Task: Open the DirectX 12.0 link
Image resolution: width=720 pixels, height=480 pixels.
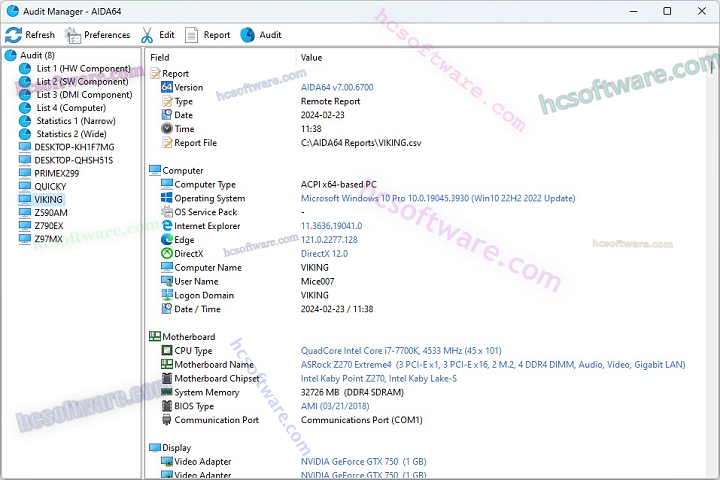Action: point(324,254)
